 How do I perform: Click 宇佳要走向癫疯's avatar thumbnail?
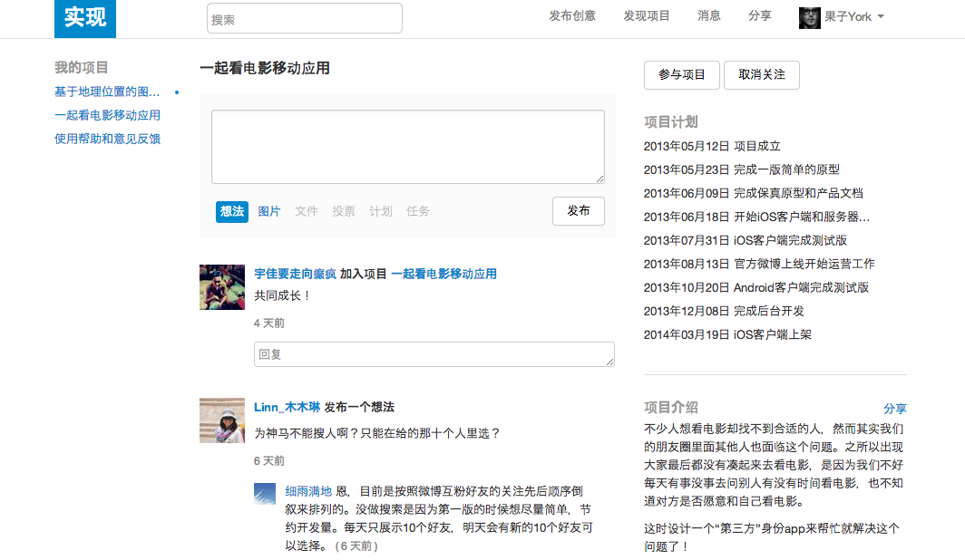click(x=221, y=285)
